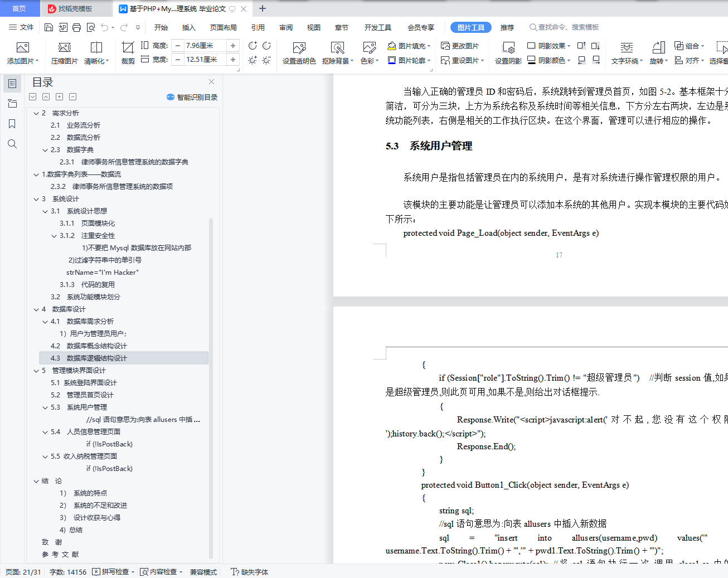Select 参考文献 entry in outline

click(x=60, y=555)
